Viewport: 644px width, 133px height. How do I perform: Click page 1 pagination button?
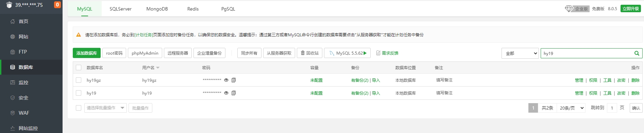(533, 108)
